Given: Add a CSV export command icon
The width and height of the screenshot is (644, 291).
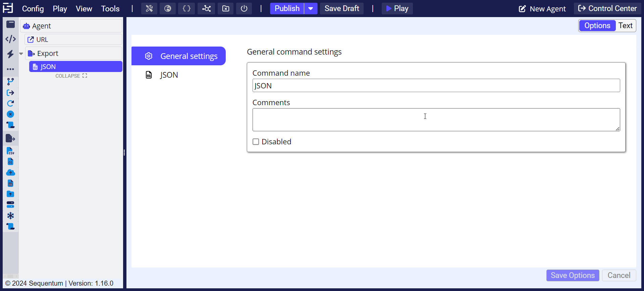Looking at the screenshot, I should tap(11, 151).
